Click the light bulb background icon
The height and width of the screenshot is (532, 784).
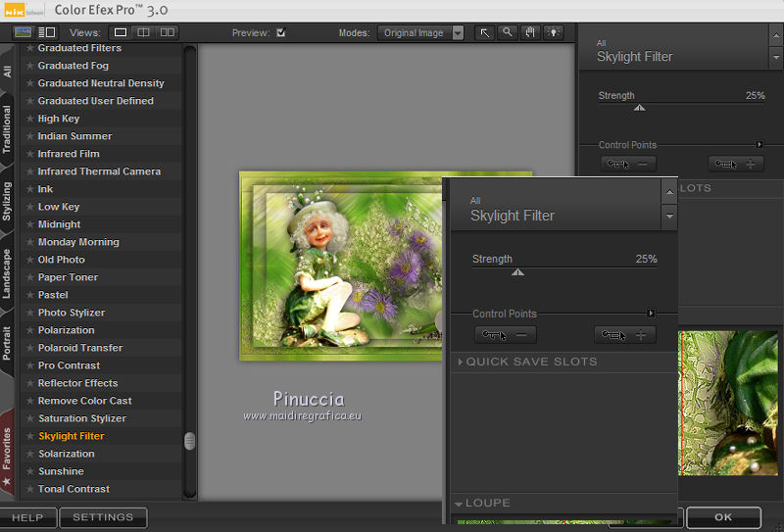click(554, 33)
